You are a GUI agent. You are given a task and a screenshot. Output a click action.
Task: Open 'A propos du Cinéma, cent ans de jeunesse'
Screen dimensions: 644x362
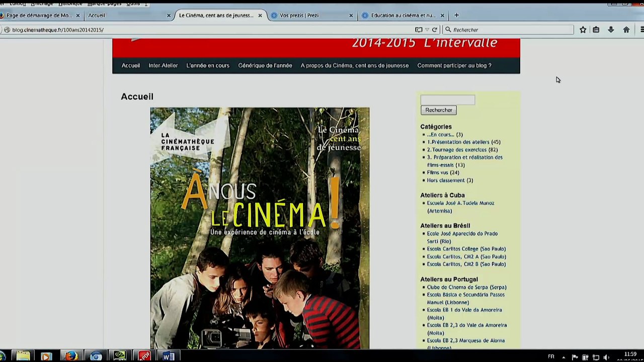point(355,65)
